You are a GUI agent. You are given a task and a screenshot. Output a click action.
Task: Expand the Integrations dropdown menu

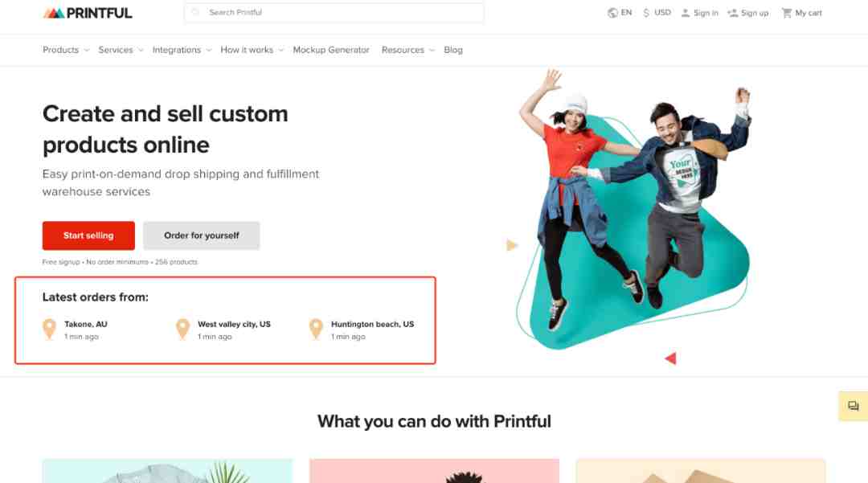click(x=182, y=50)
